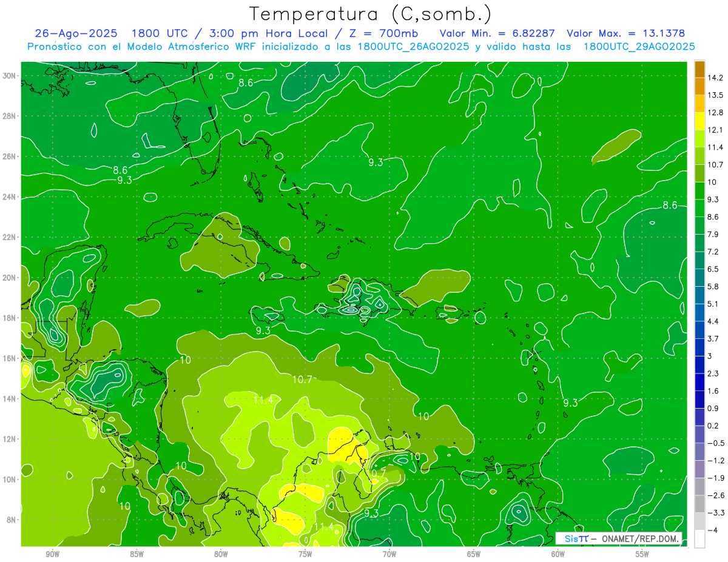
Task: Click the latitude axis label "12N"
Action: pos(10,439)
